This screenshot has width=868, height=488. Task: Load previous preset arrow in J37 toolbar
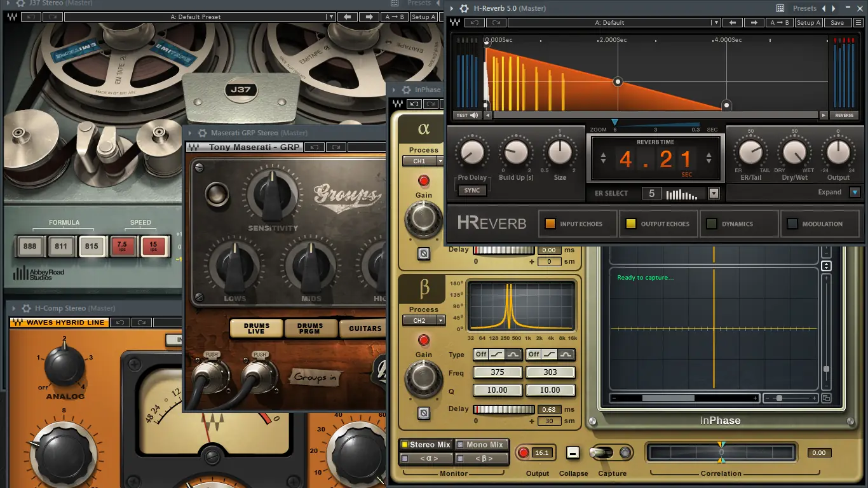[348, 17]
